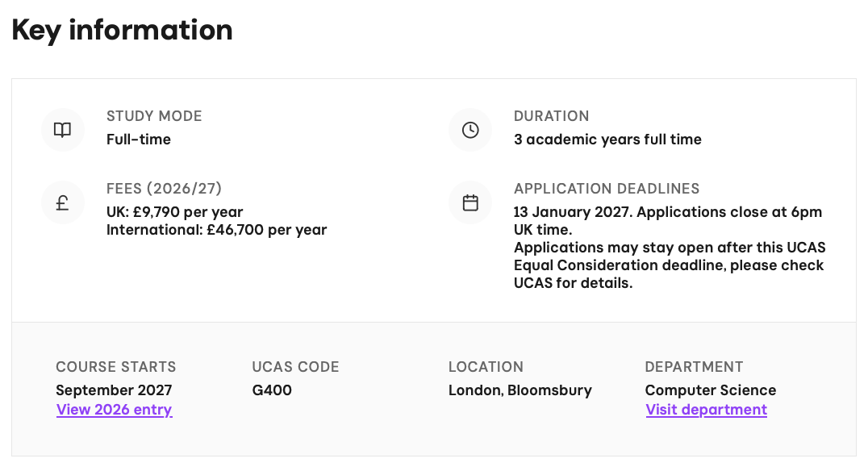Follow the Visit department link
The height and width of the screenshot is (471, 868).
[706, 410]
